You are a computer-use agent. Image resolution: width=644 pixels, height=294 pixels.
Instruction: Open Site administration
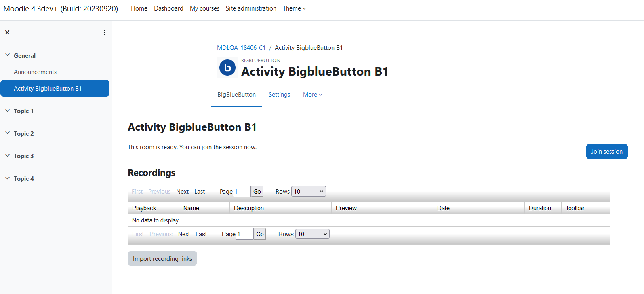(x=251, y=8)
